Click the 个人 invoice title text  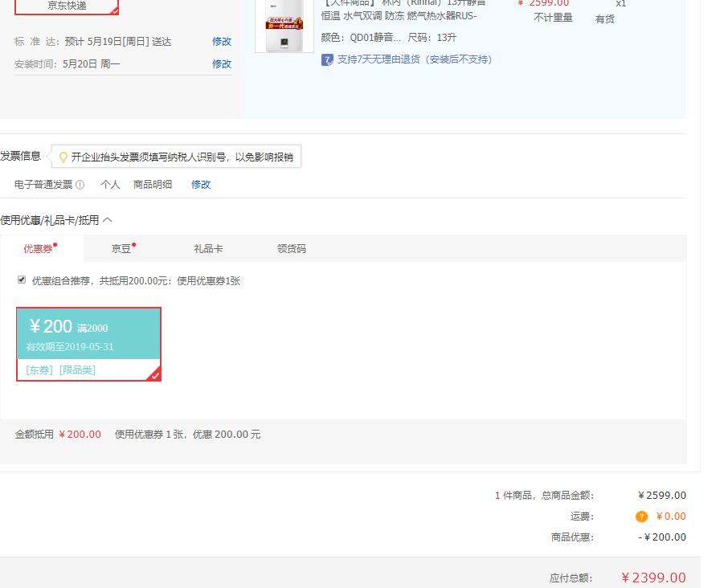(110, 185)
